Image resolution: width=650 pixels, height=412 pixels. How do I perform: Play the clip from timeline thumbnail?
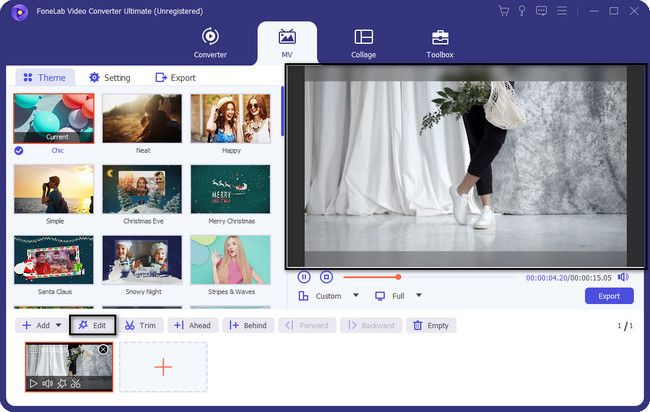click(x=34, y=384)
